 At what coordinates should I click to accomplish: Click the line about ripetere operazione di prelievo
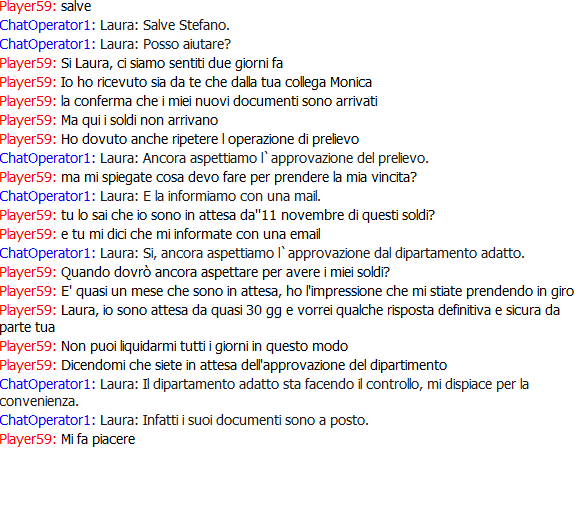[x=180, y=139]
